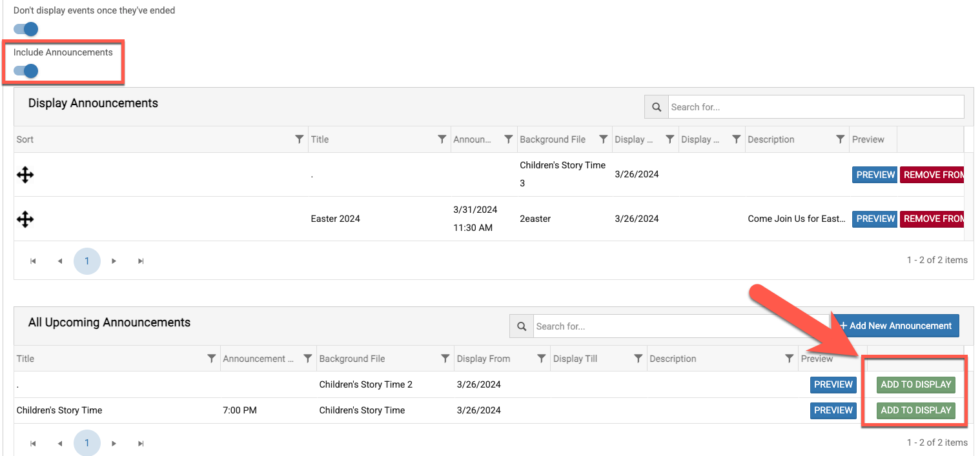Viewport: 980px width, 456px height.
Task: Remove Easter 2024 announcement from display
Action: click(x=932, y=219)
